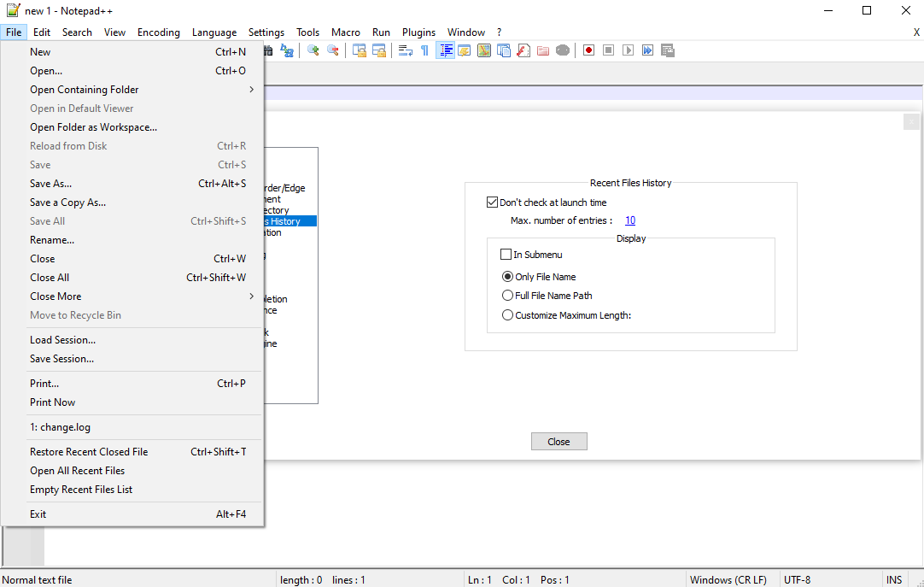Click INS mode in status bar
The width and height of the screenshot is (924, 587).
894,580
